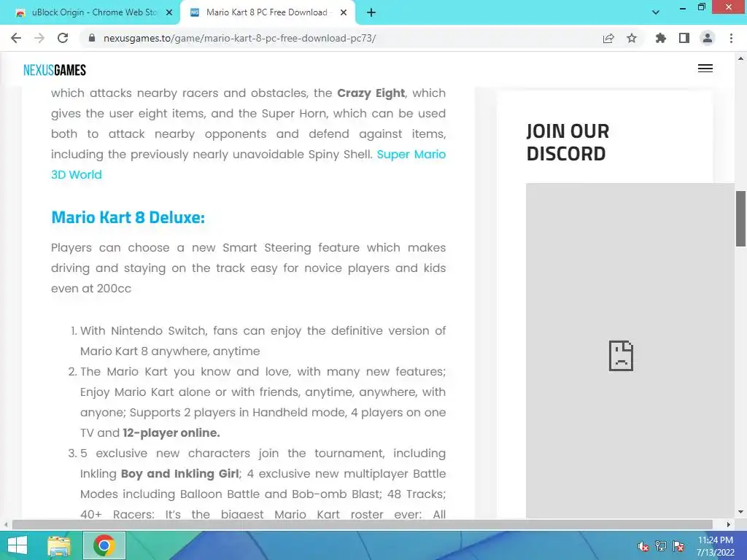
Task: Click the Chrome taskbar icon
Action: coord(104,545)
